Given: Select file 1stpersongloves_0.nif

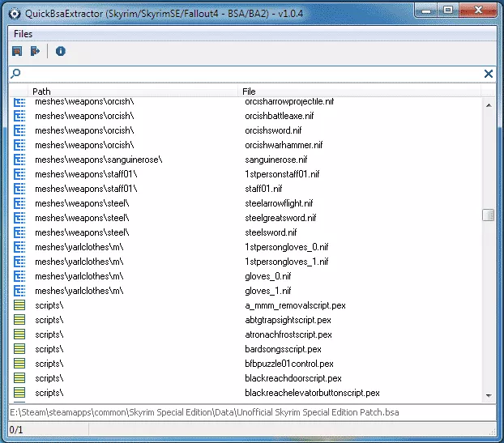Looking at the screenshot, I should click(286, 247).
